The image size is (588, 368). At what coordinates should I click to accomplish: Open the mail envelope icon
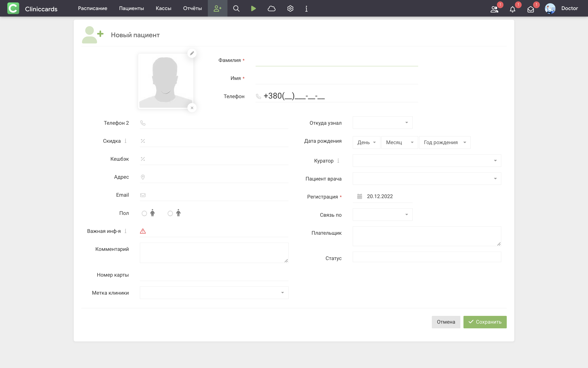531,9
